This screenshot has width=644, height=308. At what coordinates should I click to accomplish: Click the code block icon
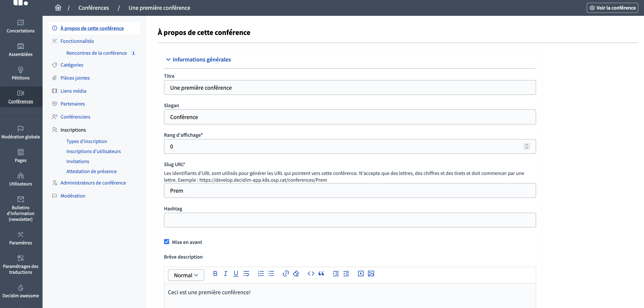311,274
